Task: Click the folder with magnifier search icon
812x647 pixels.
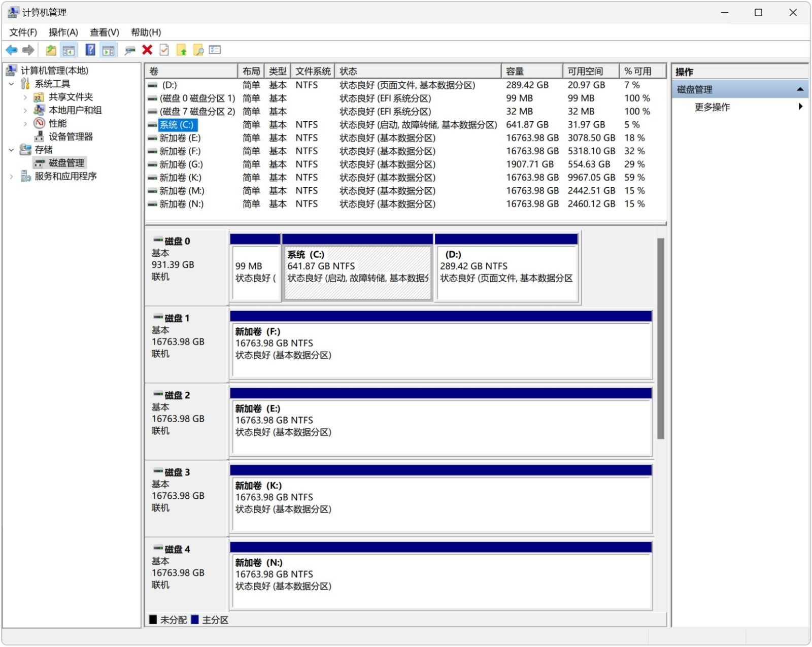Action: (198, 50)
